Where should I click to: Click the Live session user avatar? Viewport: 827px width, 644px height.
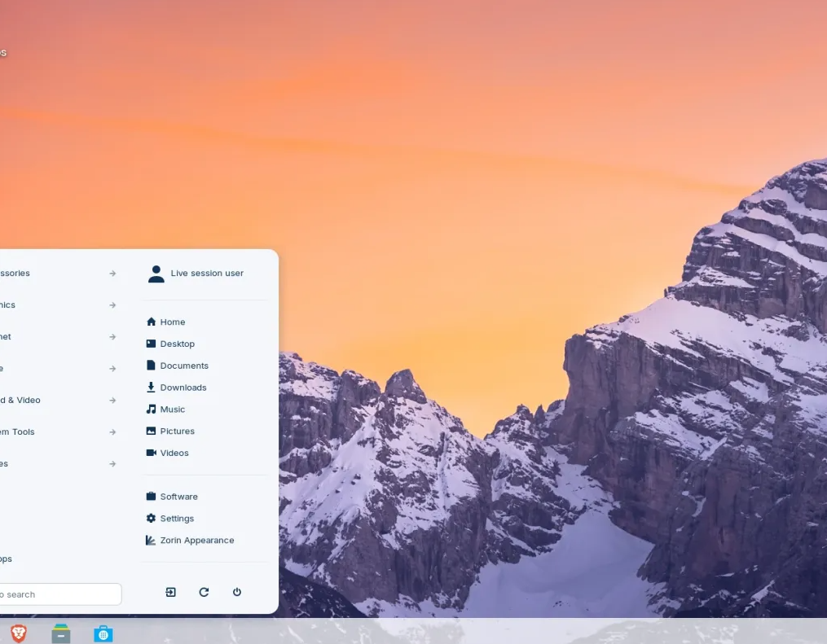156,274
